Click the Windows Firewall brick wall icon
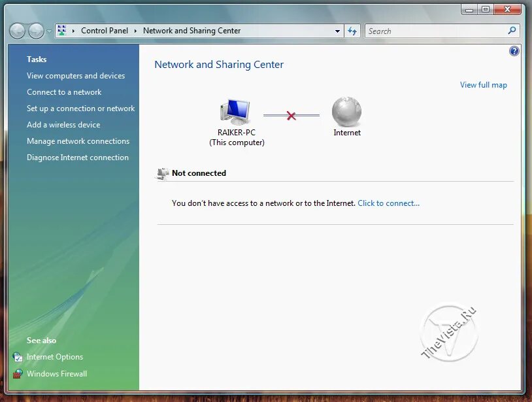Screen dimensions: 532x402 18,374
